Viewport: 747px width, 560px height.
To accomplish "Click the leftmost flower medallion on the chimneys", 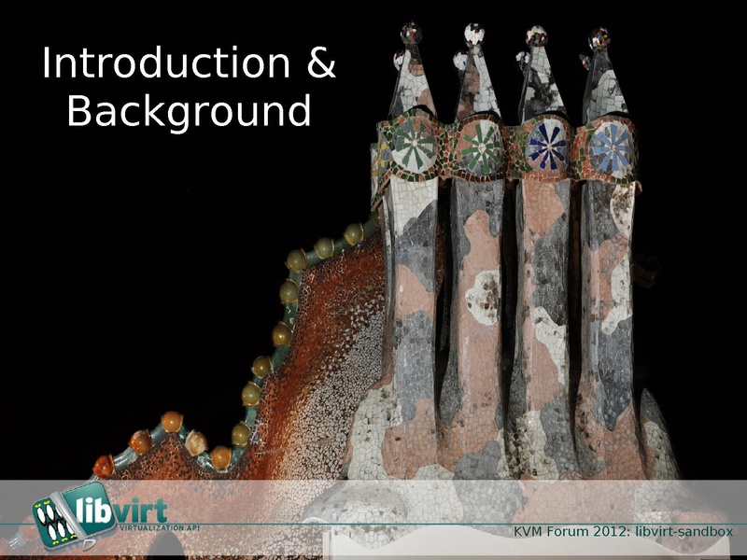I will [413, 145].
